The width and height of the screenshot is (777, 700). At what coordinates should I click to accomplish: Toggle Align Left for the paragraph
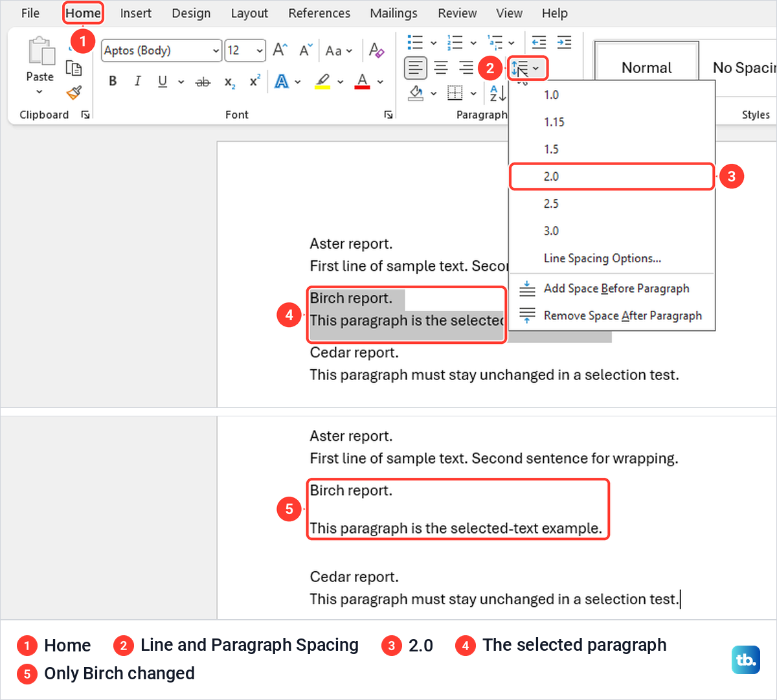click(416, 67)
